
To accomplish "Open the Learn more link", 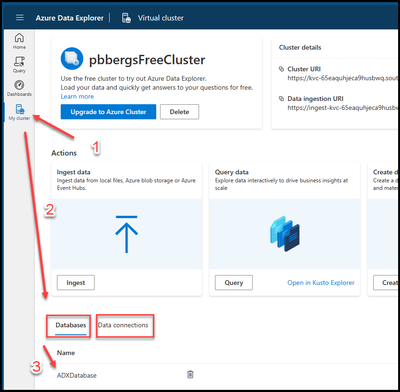I will tap(77, 96).
